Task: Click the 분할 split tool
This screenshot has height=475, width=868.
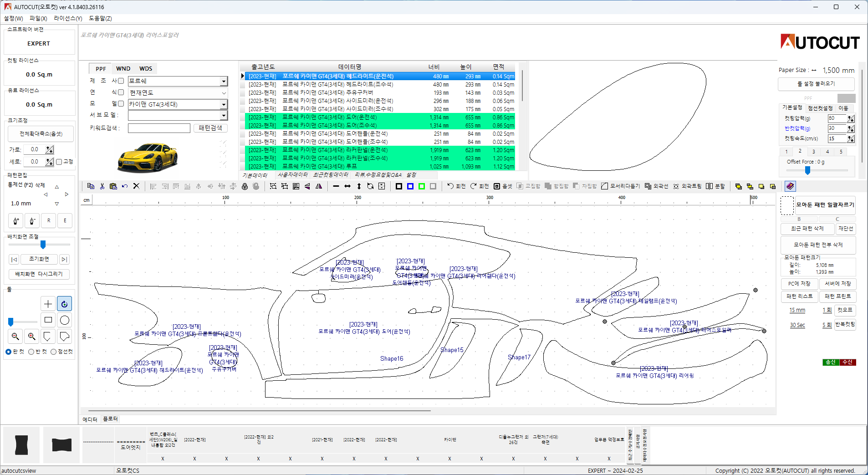Action: [715, 186]
